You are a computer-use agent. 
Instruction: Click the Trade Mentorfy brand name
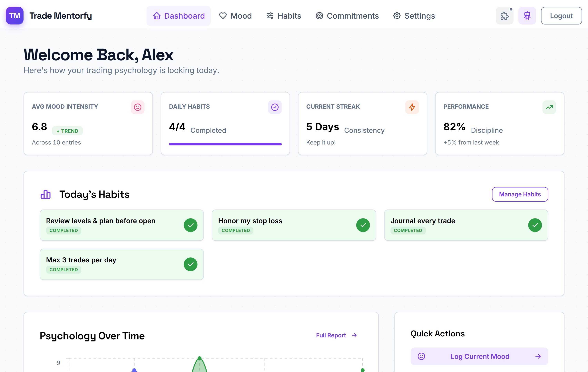click(x=61, y=16)
